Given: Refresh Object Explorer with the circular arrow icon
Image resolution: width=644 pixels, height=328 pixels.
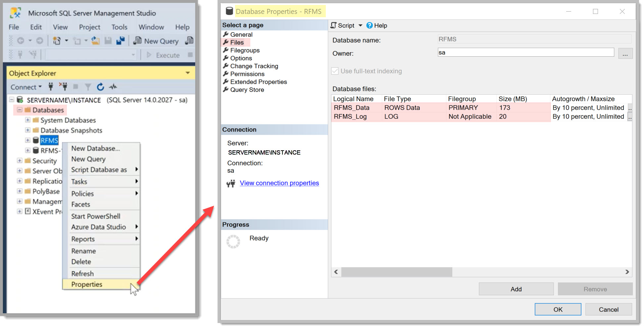Looking at the screenshot, I should point(100,87).
